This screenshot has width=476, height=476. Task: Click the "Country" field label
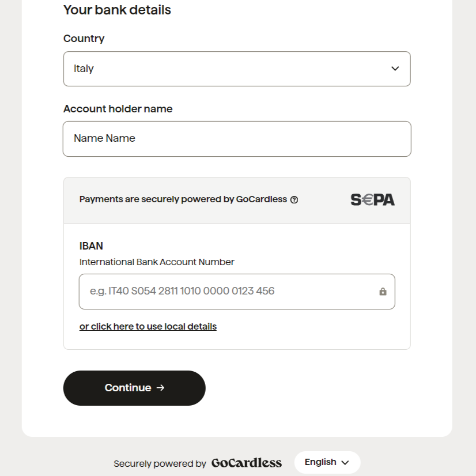pos(84,39)
